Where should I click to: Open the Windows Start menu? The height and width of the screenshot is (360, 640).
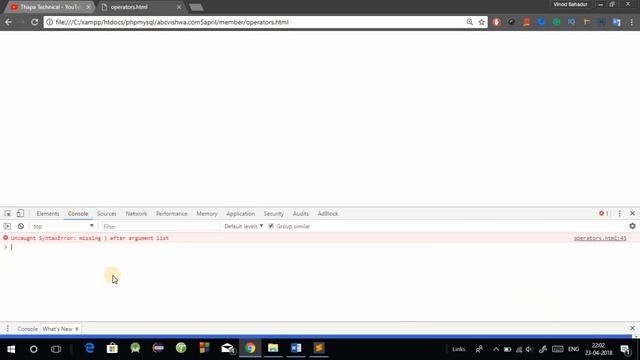[x=11, y=349]
